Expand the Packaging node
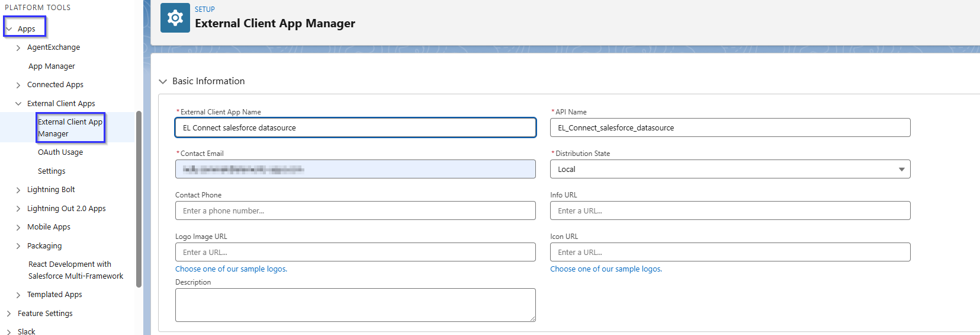 click(x=18, y=246)
